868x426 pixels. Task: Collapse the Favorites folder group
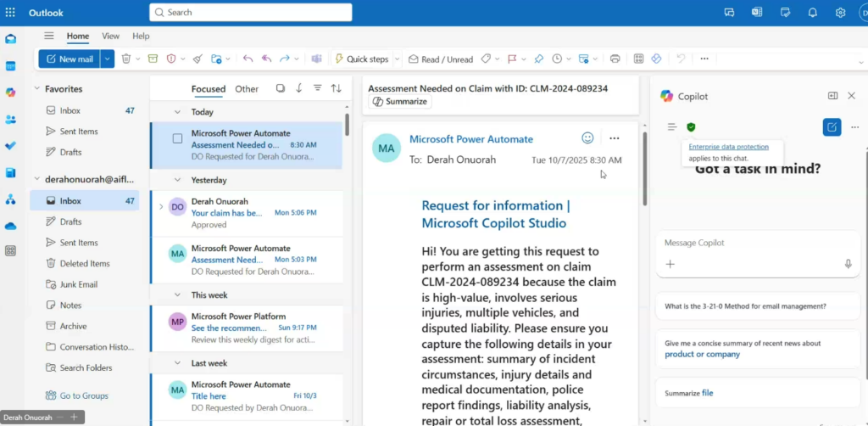(37, 88)
